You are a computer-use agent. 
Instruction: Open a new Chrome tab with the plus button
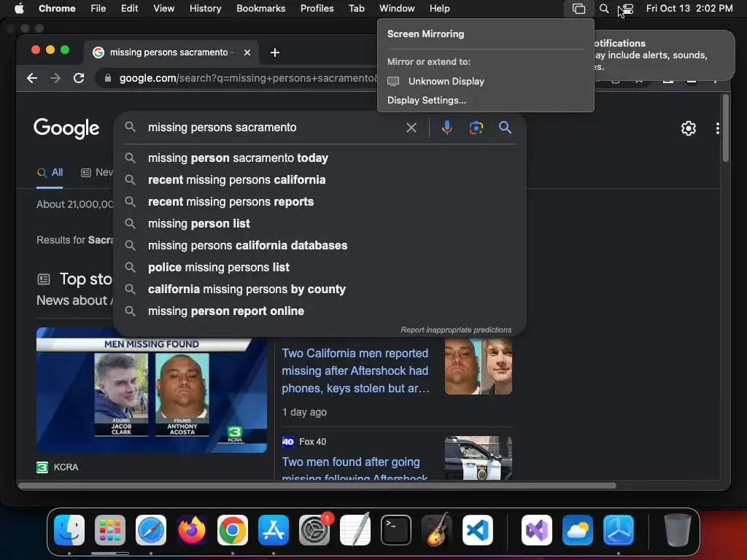coord(275,52)
